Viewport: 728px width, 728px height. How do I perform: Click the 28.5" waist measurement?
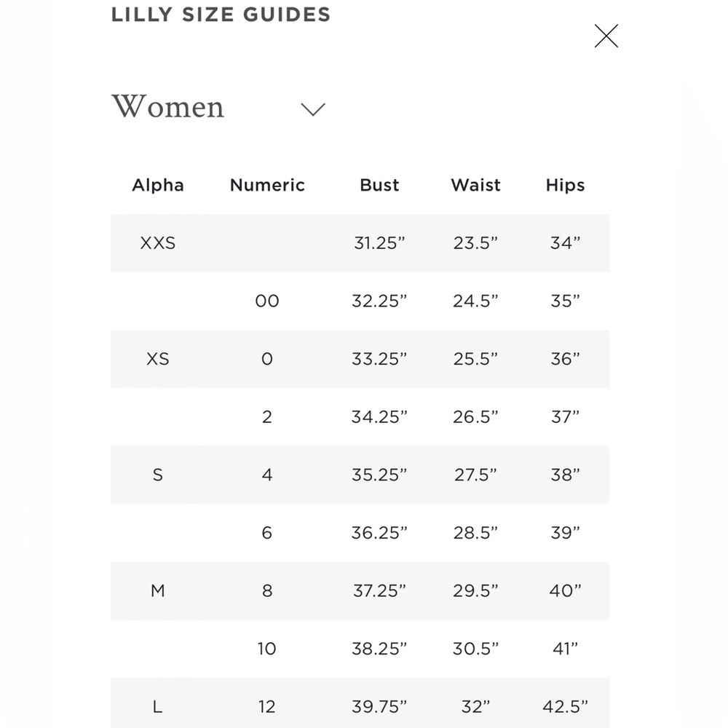click(x=475, y=533)
